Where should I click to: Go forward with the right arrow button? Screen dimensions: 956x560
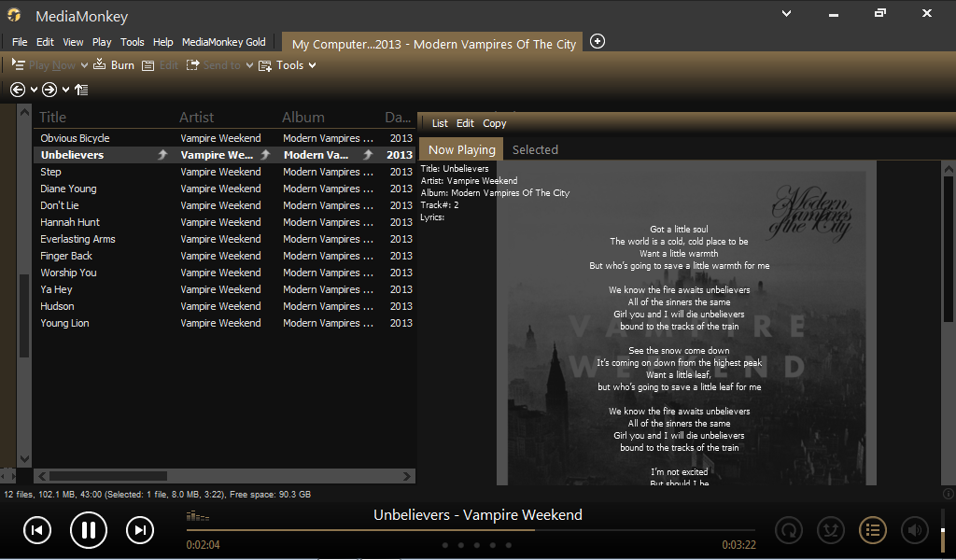coord(49,91)
